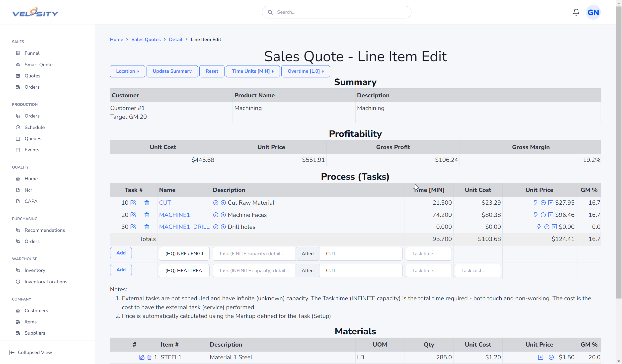Switch sidebar to Collapsed View
This screenshot has width=622, height=364.
point(31,352)
